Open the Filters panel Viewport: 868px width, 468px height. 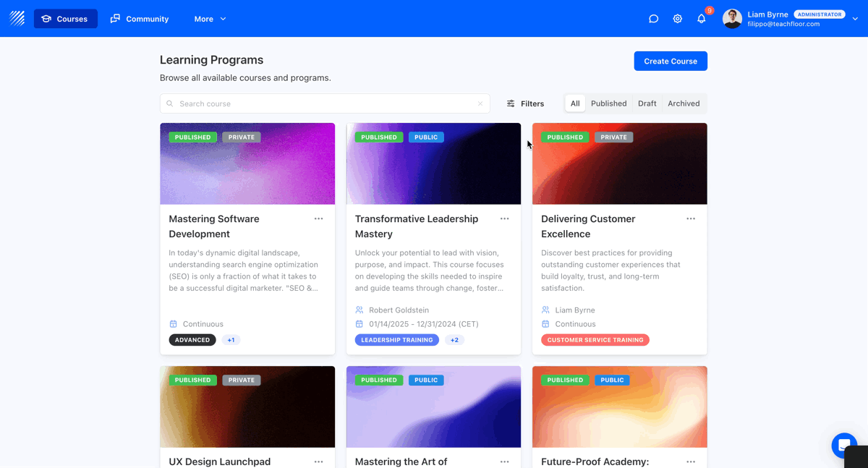pyautogui.click(x=525, y=103)
